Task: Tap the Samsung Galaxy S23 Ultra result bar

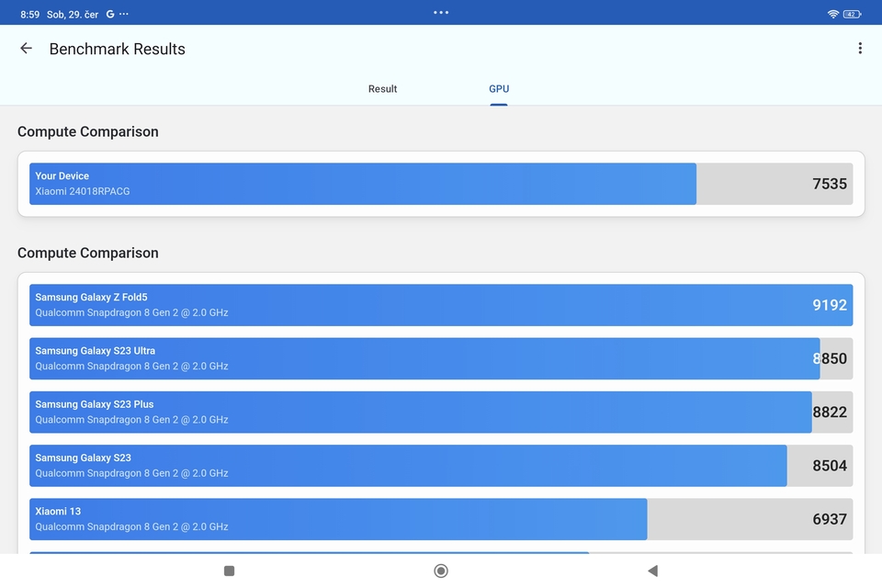Action: point(423,358)
